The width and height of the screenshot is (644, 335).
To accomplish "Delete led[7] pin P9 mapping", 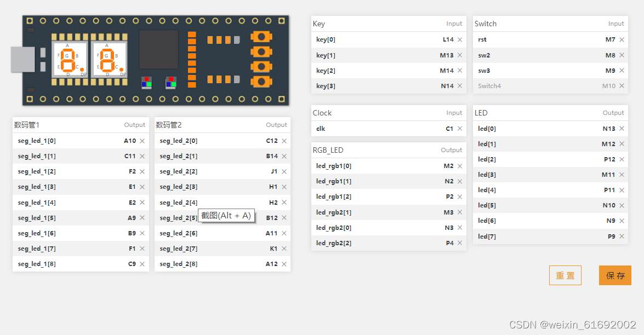I will pos(622,236).
